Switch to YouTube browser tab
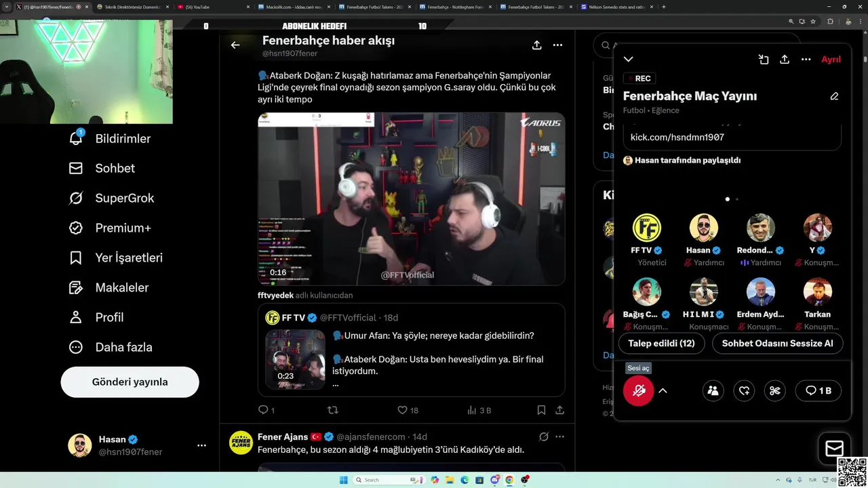 [214, 7]
